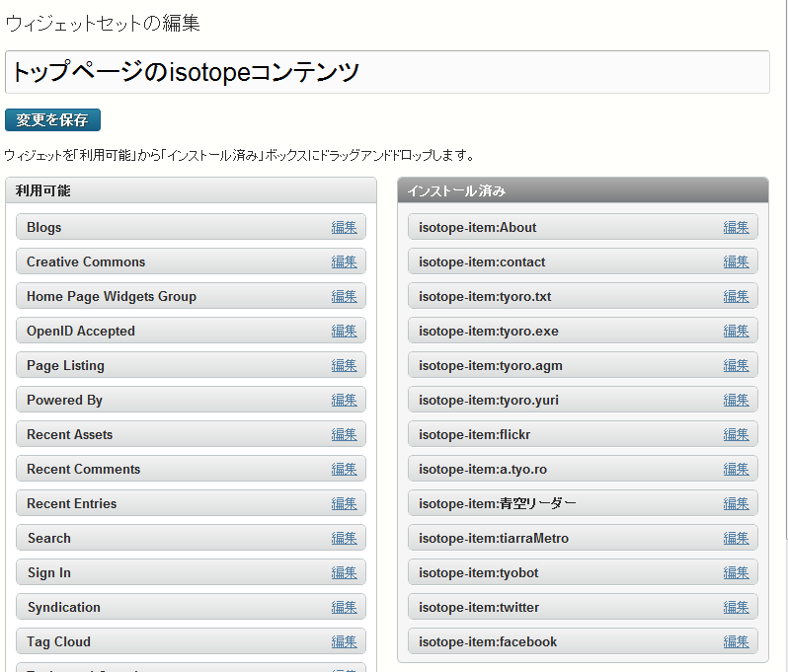
Task: Click 編集 next to OpenID Accepted
Action: pyautogui.click(x=344, y=331)
